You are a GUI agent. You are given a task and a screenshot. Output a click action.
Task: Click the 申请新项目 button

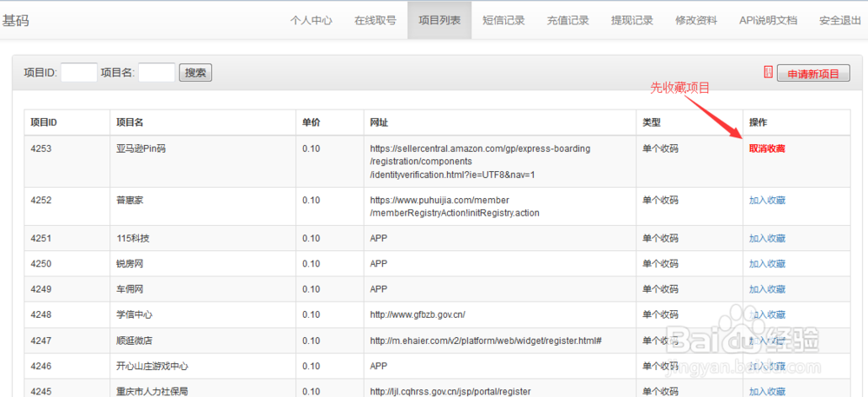click(813, 74)
